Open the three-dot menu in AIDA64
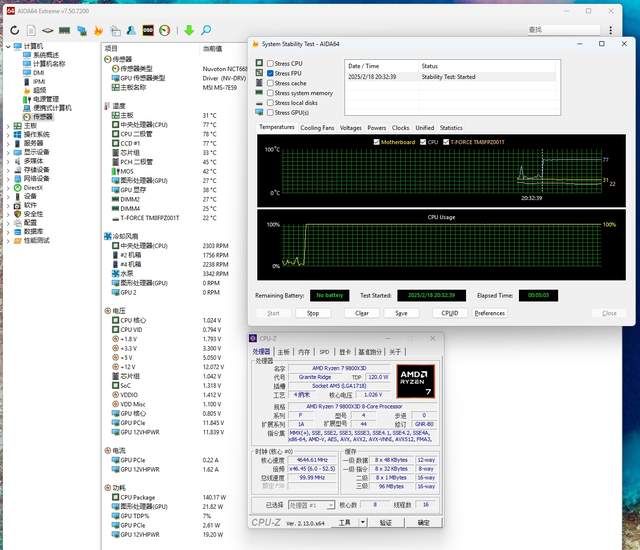 (x=610, y=30)
